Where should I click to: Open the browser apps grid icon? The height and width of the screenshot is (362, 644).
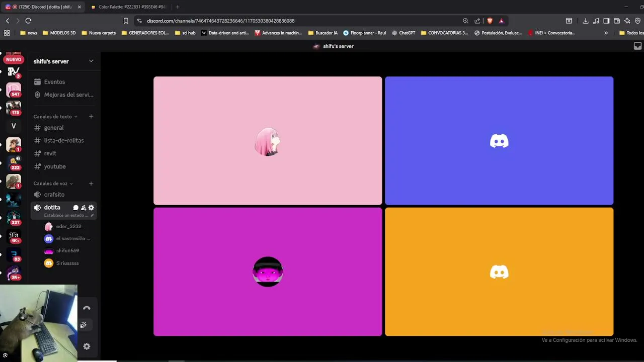[7, 33]
